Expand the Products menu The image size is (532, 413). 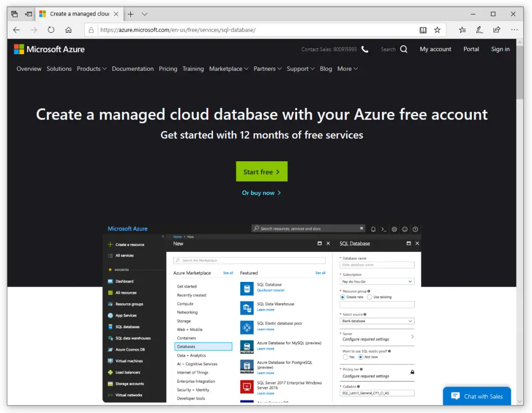coord(91,69)
